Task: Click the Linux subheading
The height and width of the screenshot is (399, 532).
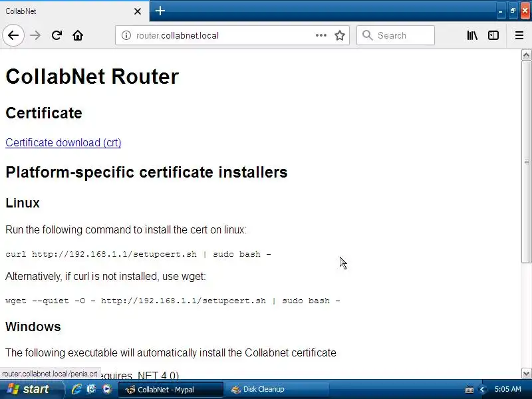Action: pyautogui.click(x=23, y=203)
